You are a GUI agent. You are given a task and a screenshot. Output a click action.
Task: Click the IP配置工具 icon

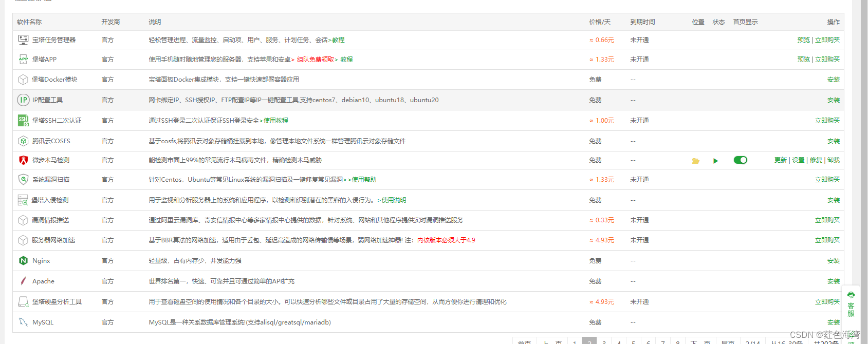(x=23, y=100)
